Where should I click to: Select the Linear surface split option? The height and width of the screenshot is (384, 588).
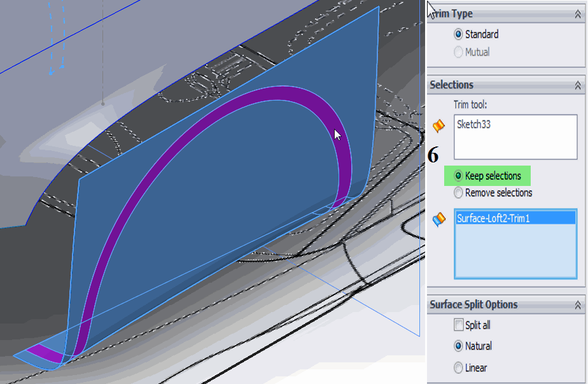458,367
